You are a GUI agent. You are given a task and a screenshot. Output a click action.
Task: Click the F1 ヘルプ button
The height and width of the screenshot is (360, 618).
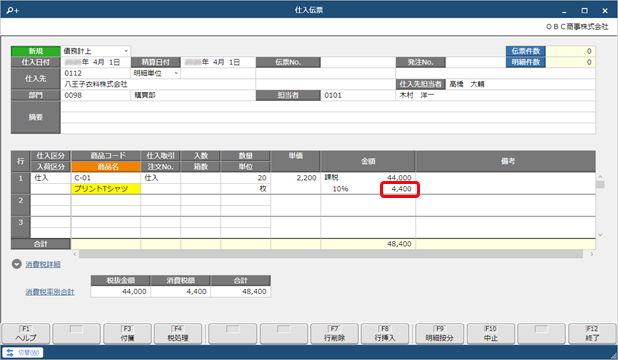[26, 334]
